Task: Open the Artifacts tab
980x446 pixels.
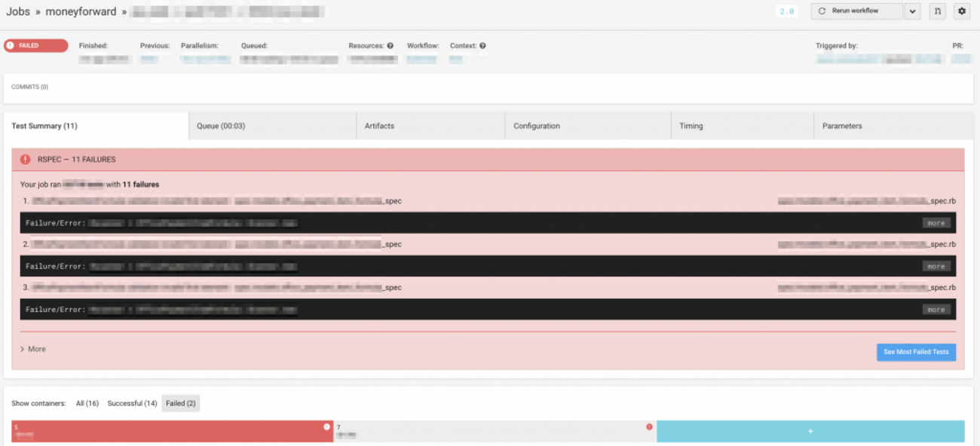Action: [x=430, y=126]
